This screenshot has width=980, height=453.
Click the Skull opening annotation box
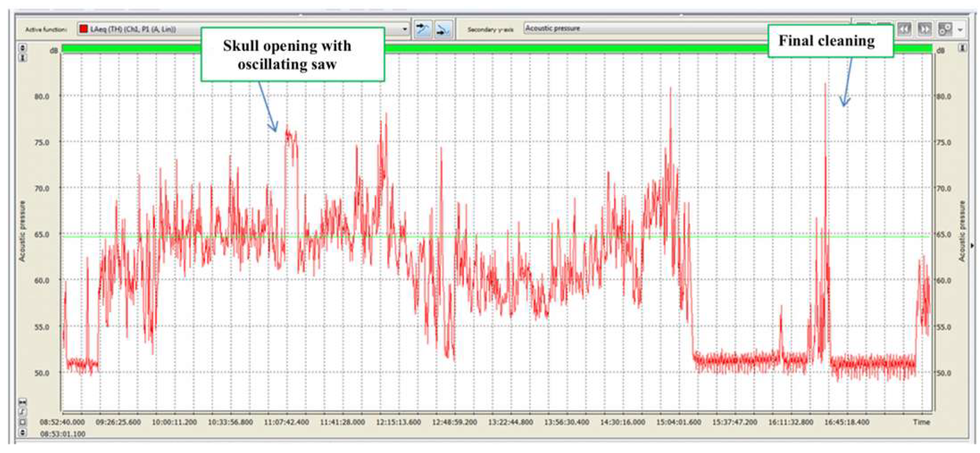pos(292,54)
